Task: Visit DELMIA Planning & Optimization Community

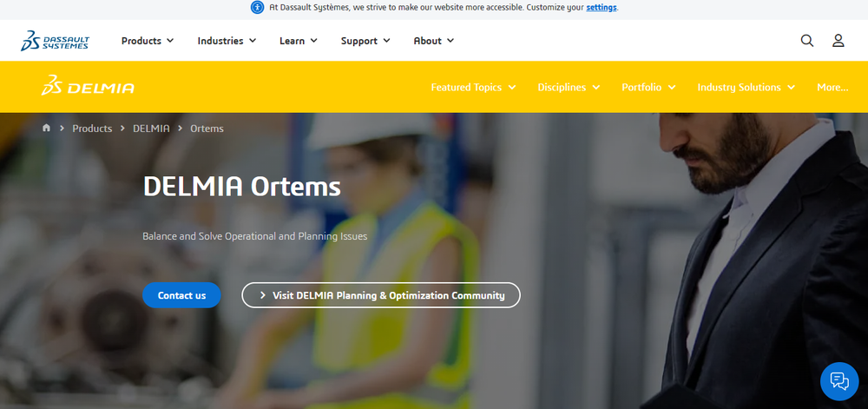Action: (381, 295)
